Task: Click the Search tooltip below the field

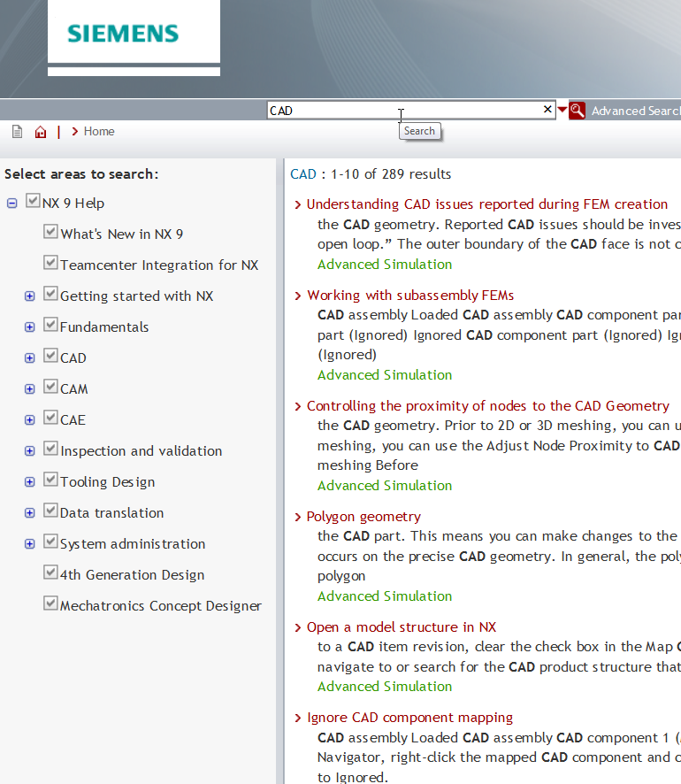Action: [420, 131]
